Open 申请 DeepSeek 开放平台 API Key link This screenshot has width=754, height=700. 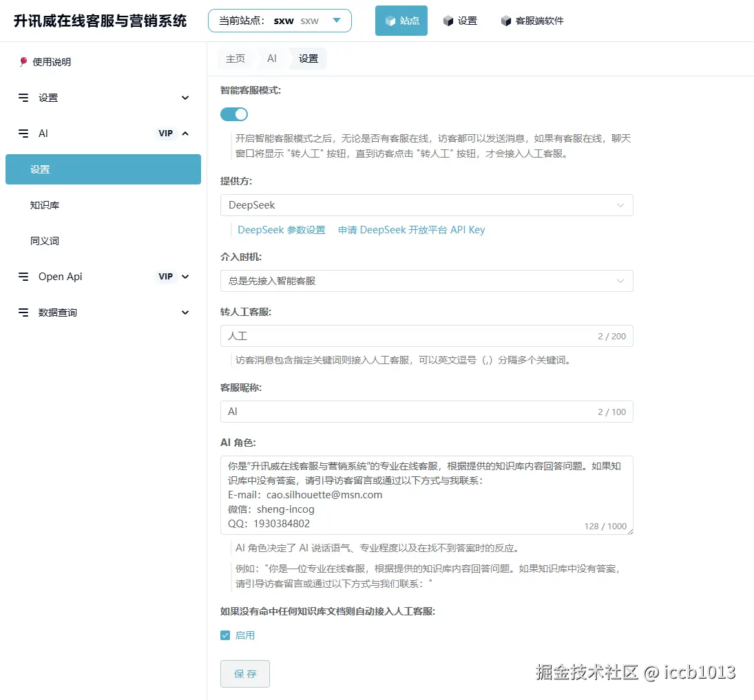[x=411, y=230]
